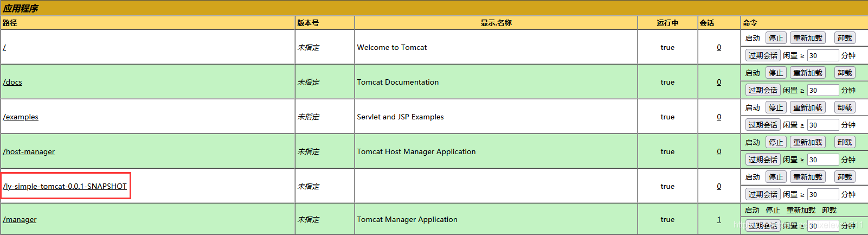Click idle minutes field for /docs
868x235 pixels.
pyautogui.click(x=823, y=90)
